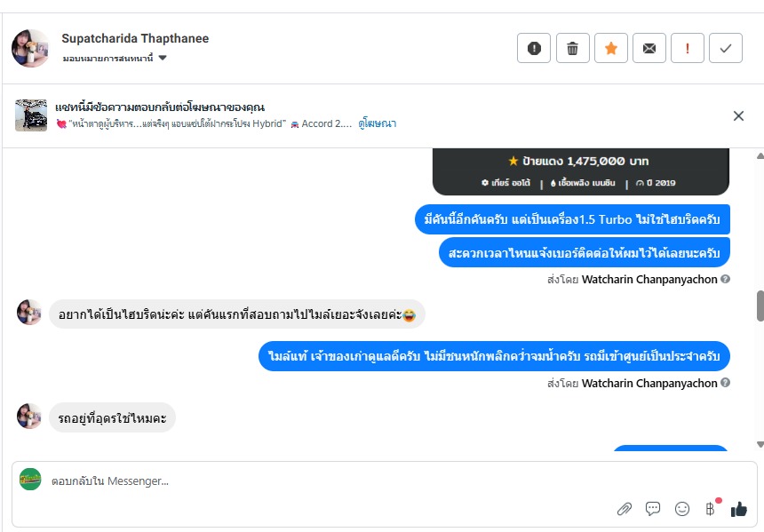The width and height of the screenshot is (764, 532).
Task: Mark conversation as spam with octagon icon
Action: coord(534,48)
